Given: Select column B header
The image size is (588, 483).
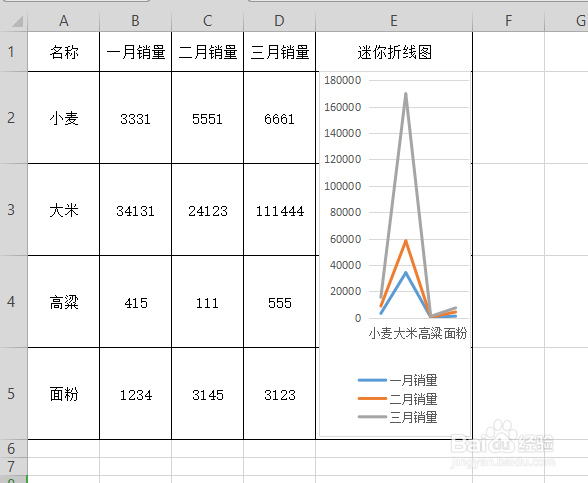Looking at the screenshot, I should (x=135, y=21).
